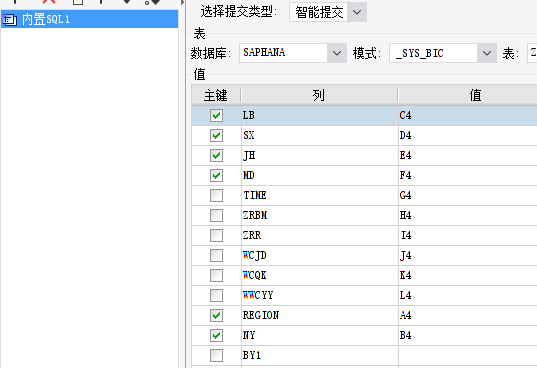Uncheck primary key checkbox for REGION

(x=216, y=315)
